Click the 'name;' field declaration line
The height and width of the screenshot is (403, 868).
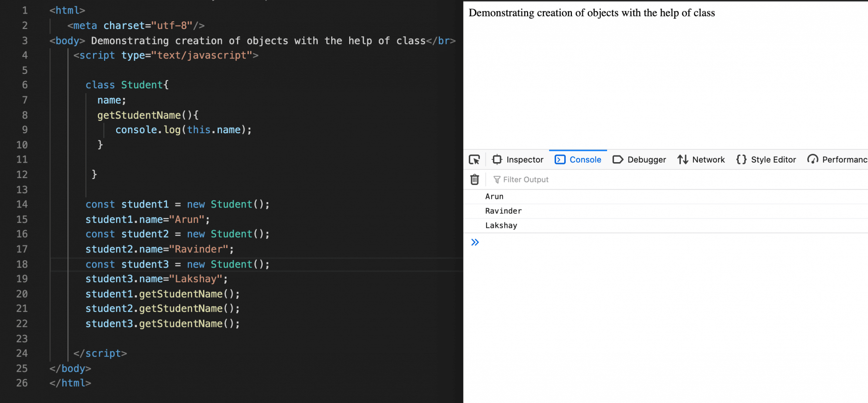click(x=111, y=100)
